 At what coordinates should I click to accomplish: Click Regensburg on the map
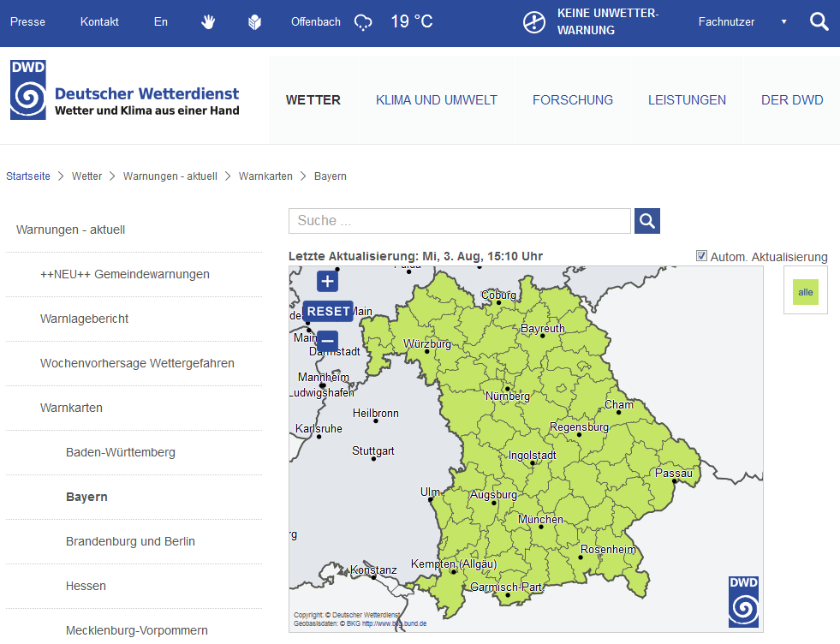579,427
